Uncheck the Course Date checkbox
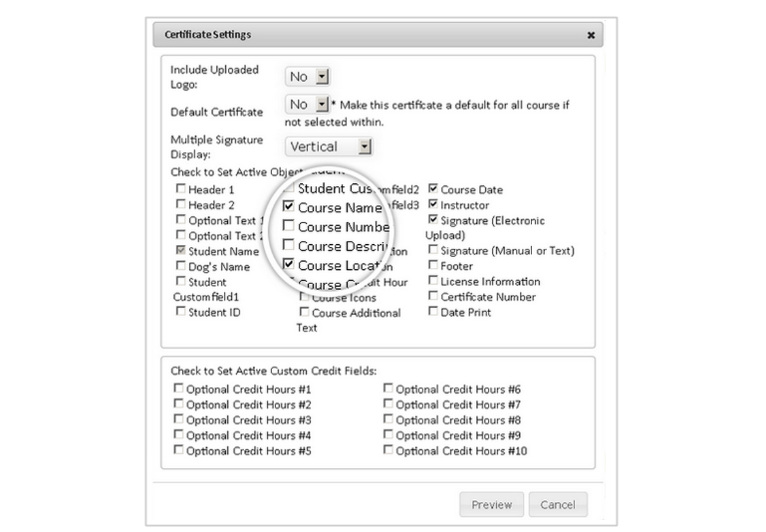 (433, 188)
